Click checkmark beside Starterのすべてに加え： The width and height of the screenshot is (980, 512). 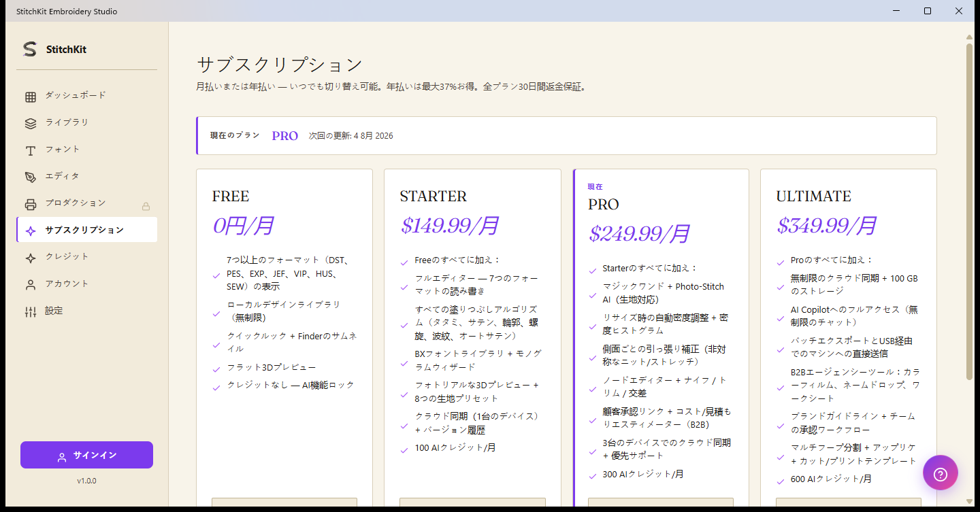click(592, 270)
